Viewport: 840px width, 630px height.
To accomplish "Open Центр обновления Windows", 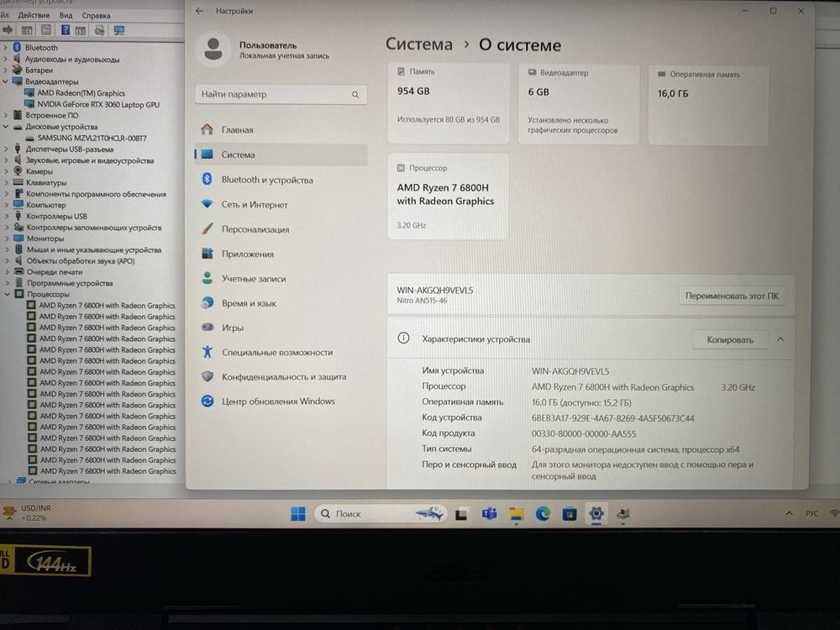I will [281, 402].
